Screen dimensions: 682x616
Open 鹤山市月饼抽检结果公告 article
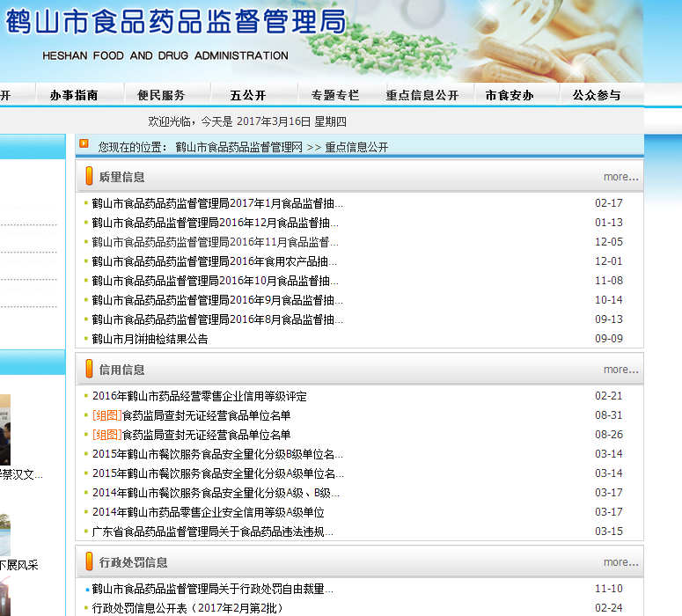150,339
